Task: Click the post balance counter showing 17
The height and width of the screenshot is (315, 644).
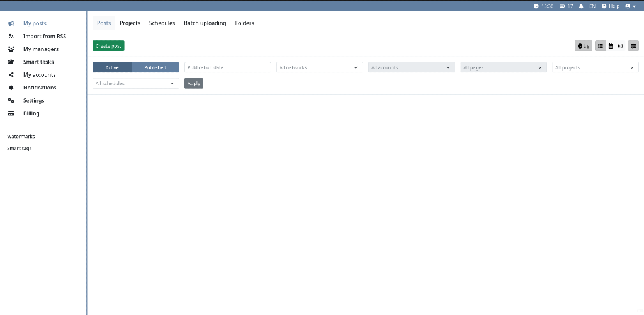Action: coord(567,6)
